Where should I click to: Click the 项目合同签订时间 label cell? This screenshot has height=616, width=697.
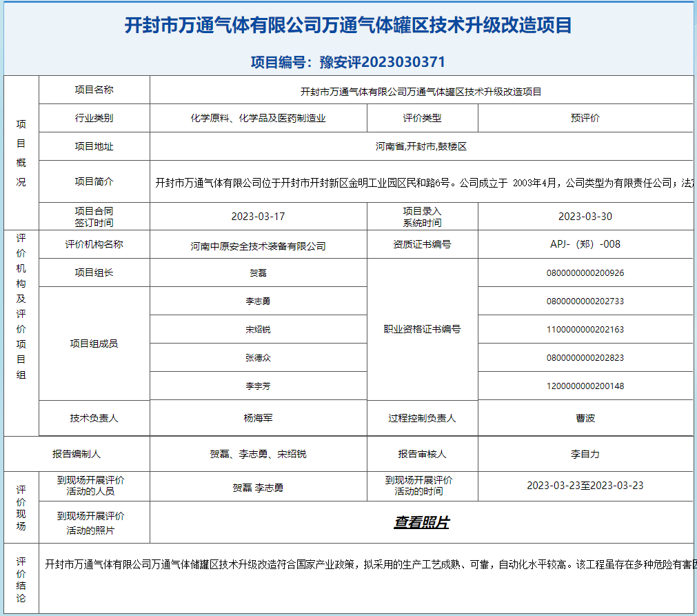point(94,217)
